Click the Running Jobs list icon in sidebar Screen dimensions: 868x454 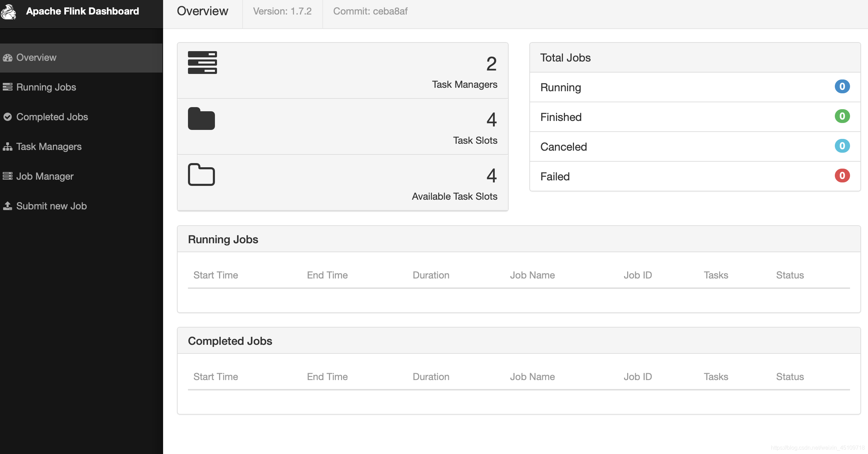pyautogui.click(x=8, y=87)
